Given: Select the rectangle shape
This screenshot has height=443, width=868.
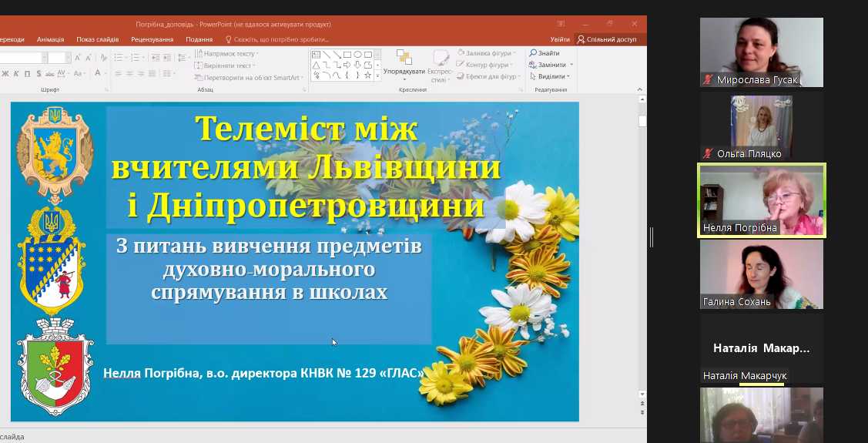Looking at the screenshot, I should point(347,55).
